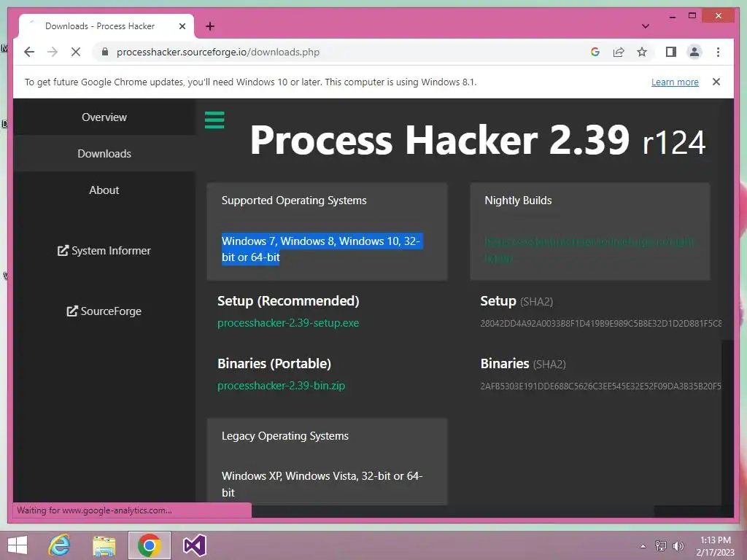
Task: Click the browser forward arrow
Action: click(53, 52)
